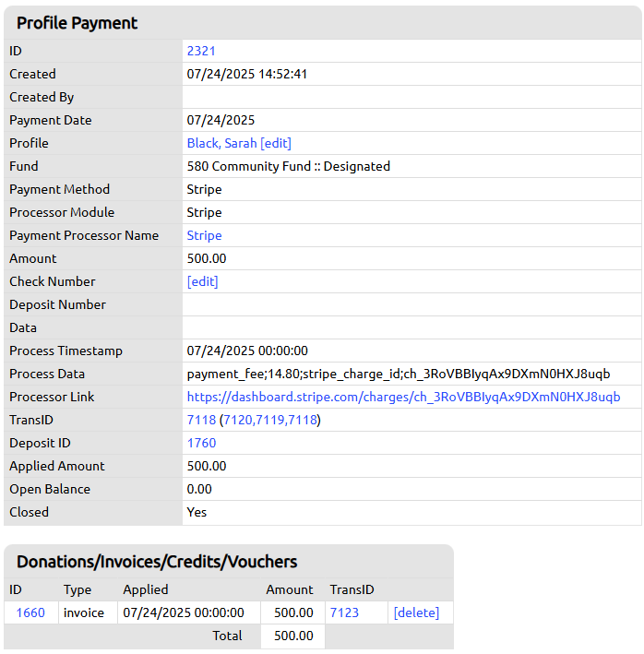This screenshot has width=644, height=654.
Task: Select the Amount value 500.00 in Profile Payment
Action: tap(207, 258)
